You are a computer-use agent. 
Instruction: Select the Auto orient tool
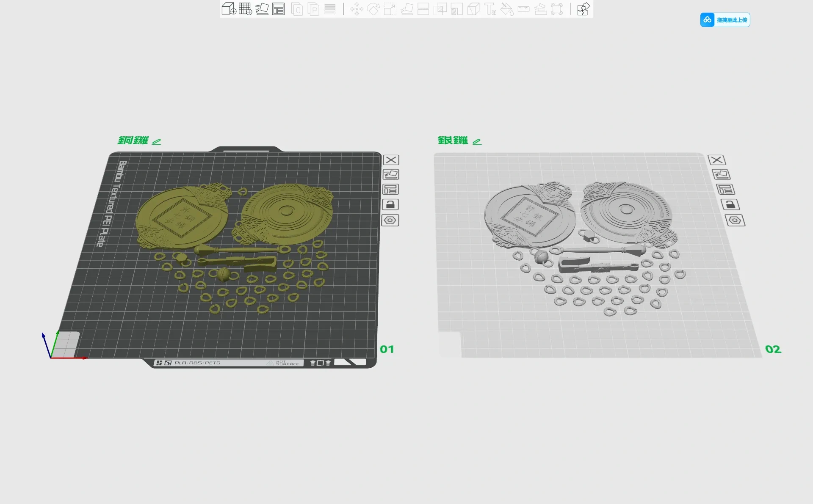point(262,9)
